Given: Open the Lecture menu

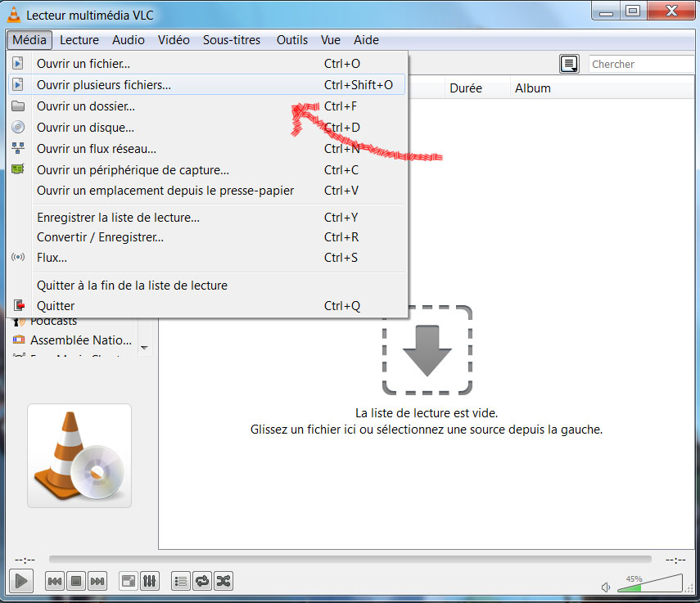Looking at the screenshot, I should point(79,40).
